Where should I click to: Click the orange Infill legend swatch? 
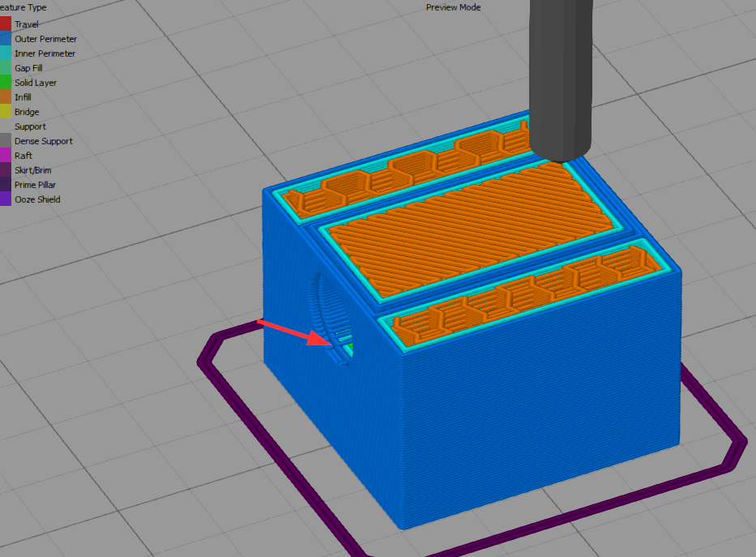click(x=6, y=97)
